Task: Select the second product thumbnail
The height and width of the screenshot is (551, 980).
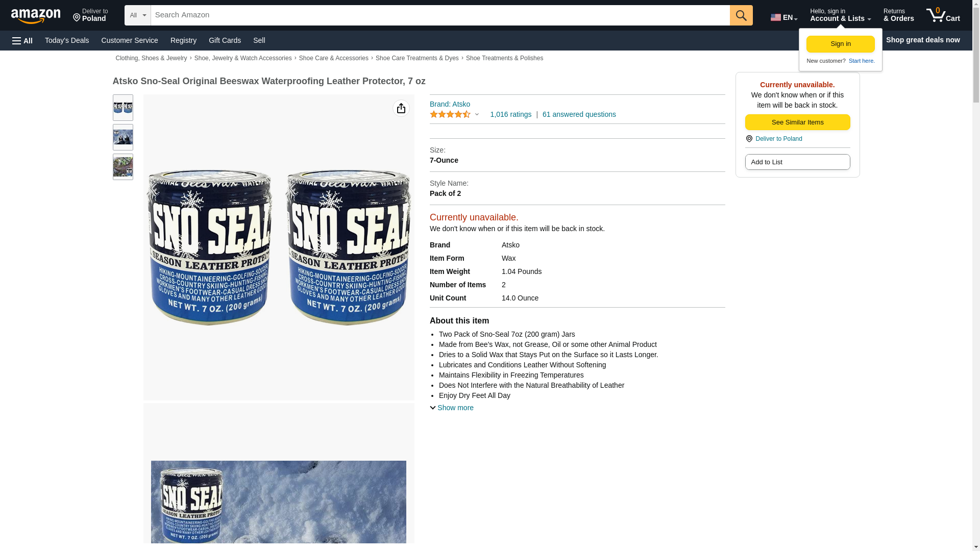Action: tap(123, 137)
